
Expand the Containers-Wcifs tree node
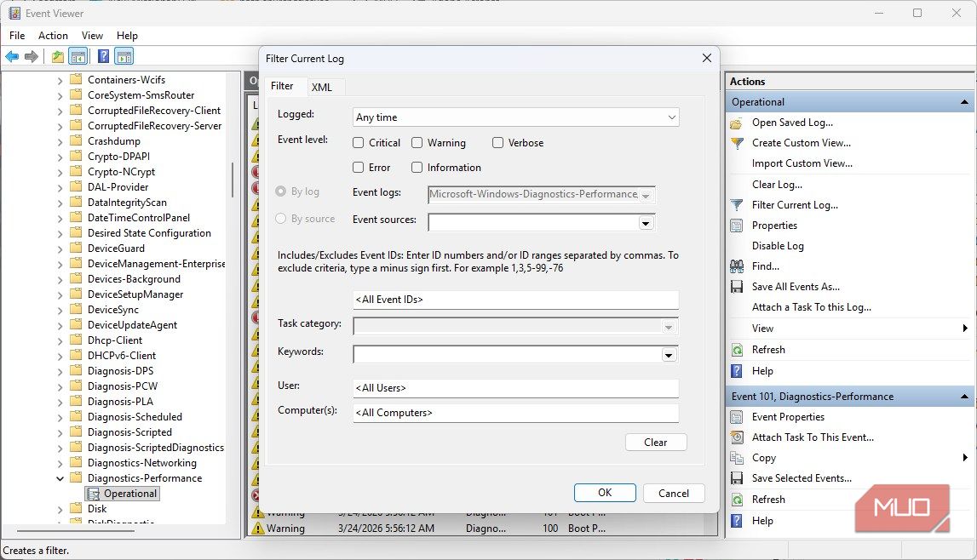coord(60,80)
